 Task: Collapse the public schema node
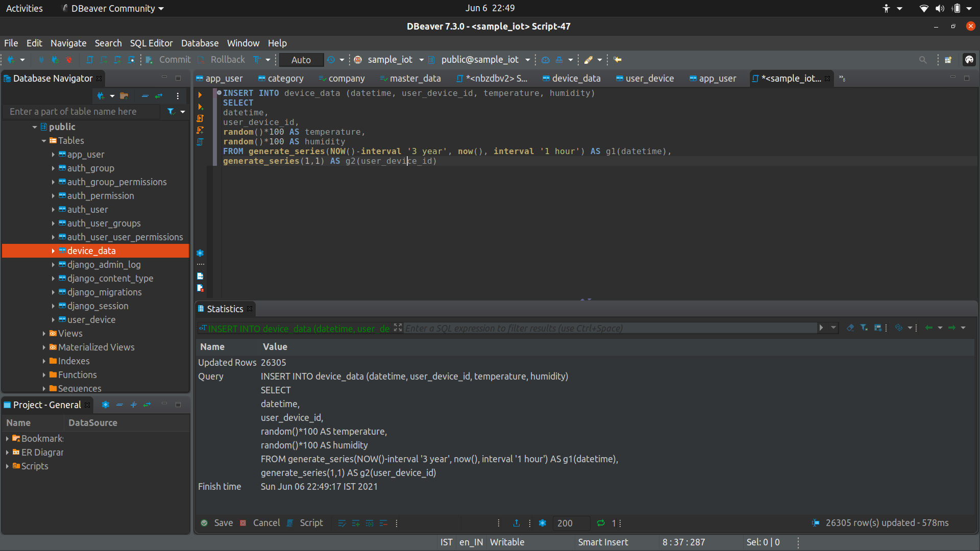coord(35,127)
